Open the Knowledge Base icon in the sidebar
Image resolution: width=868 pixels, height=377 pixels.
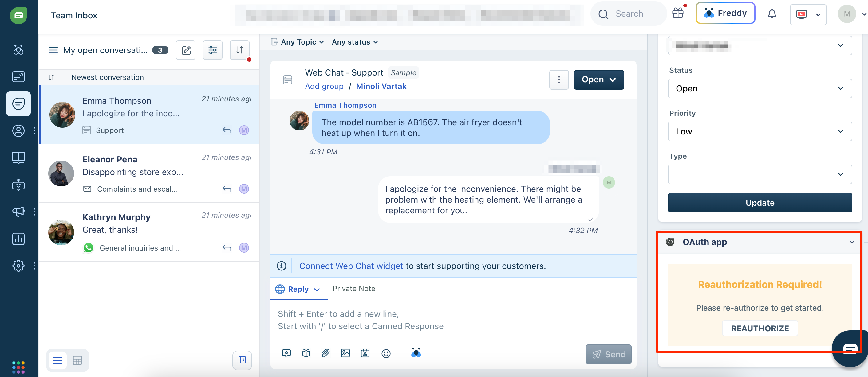point(18,157)
